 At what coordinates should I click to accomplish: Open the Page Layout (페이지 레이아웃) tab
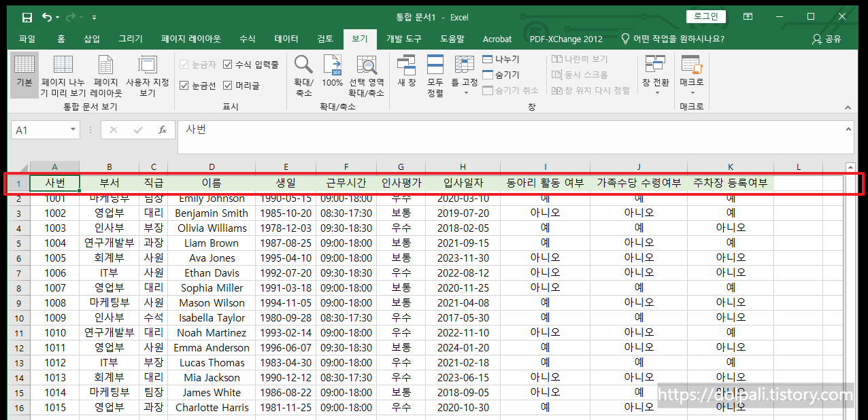(x=191, y=39)
